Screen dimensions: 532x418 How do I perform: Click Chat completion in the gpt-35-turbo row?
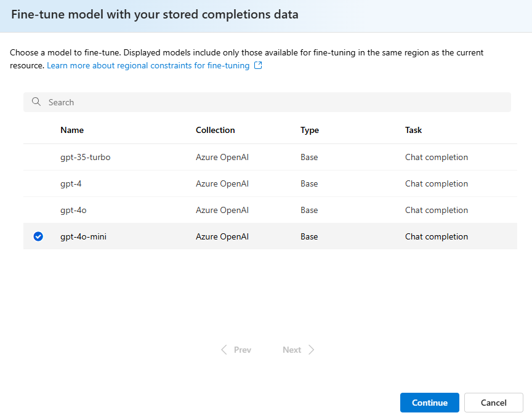[x=437, y=157]
